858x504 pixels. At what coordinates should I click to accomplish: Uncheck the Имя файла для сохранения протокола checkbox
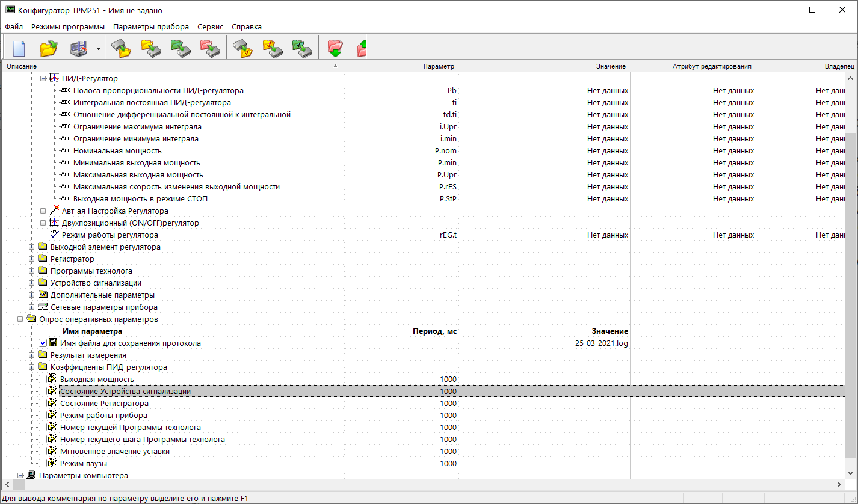[43, 343]
